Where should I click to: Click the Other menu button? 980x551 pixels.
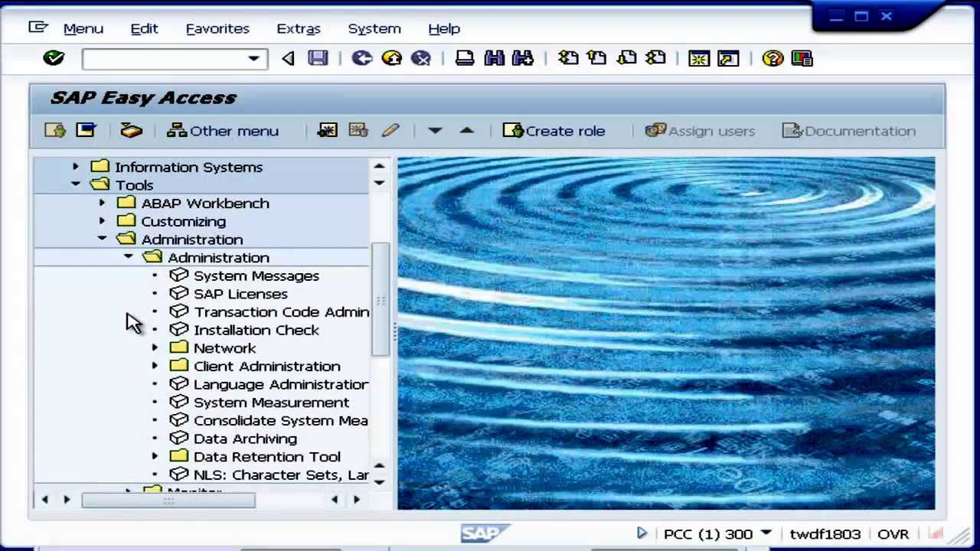click(x=223, y=131)
